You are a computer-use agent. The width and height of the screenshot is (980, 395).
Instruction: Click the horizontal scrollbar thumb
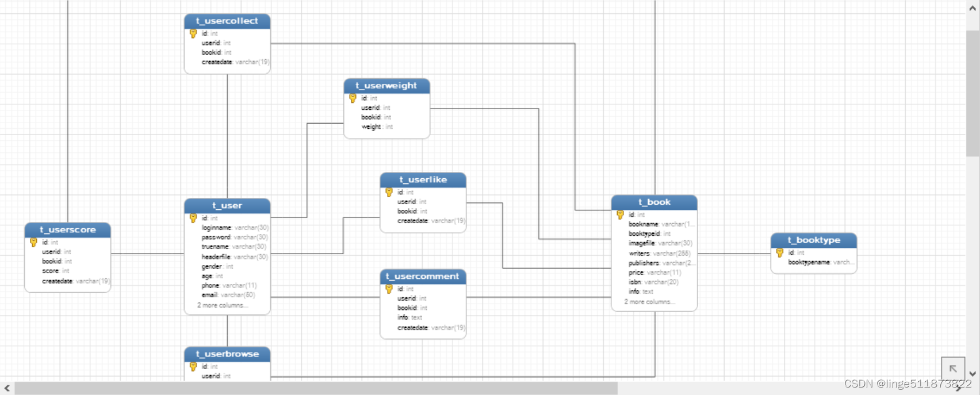[316, 389]
